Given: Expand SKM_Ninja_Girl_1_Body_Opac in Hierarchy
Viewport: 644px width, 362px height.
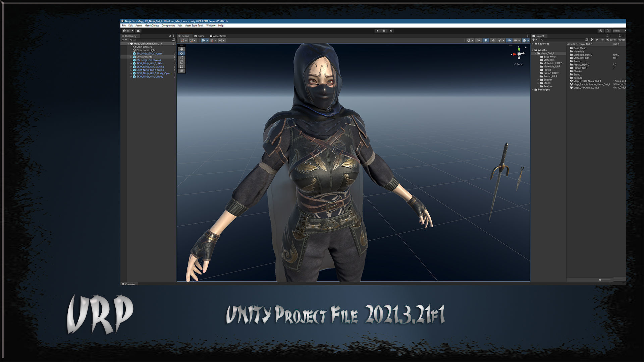Looking at the screenshot, I should pyautogui.click(x=131, y=73).
